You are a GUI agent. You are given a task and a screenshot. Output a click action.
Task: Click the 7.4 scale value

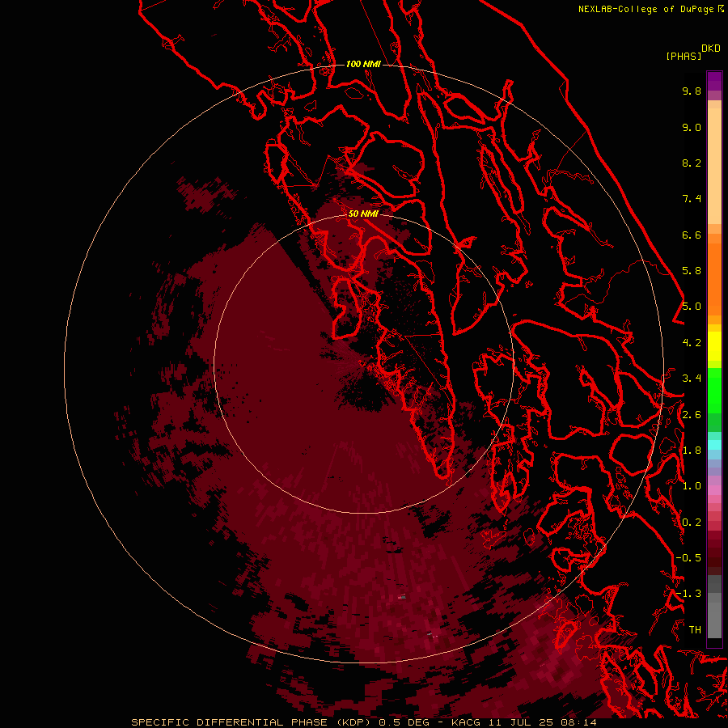[692, 199]
